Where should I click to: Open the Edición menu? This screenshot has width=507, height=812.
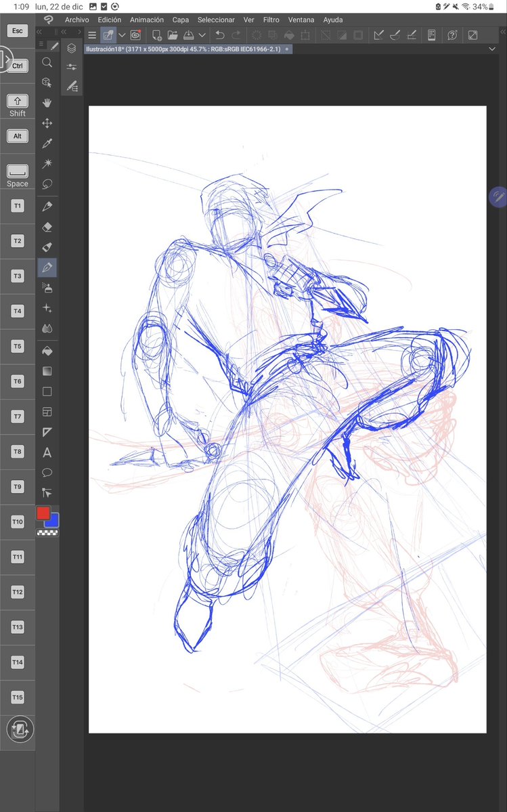(x=110, y=20)
